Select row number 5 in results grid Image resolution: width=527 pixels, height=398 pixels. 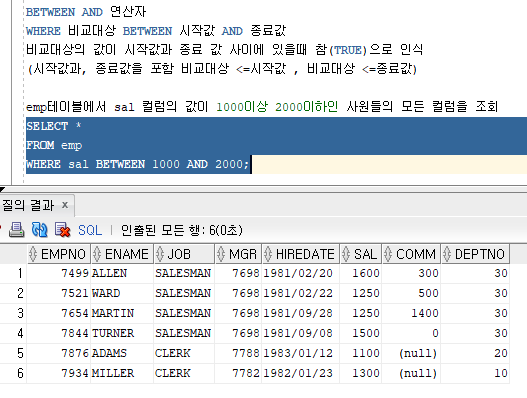point(13,353)
